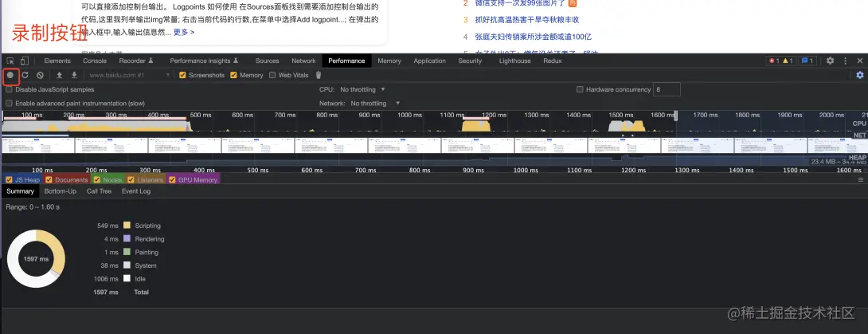Viewport: 868px width, 334px height.
Task: Click the first screenshot thumbnail in filmstrip
Action: tap(37, 145)
